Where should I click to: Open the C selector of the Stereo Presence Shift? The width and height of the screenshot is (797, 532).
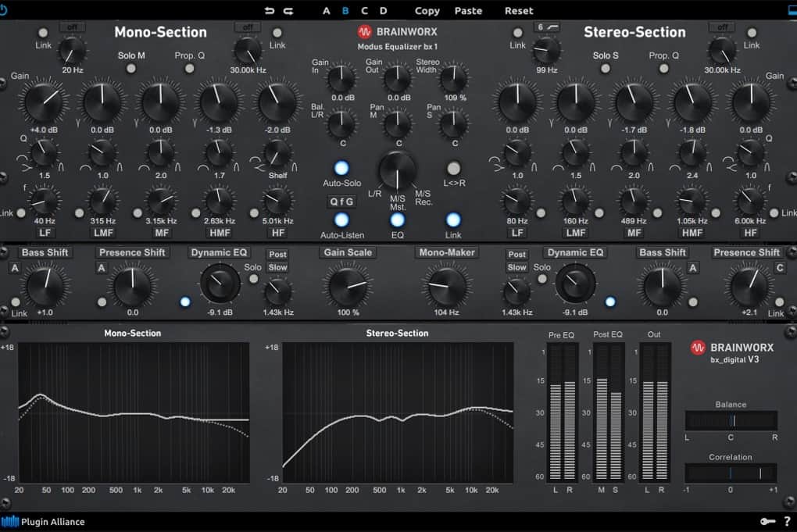(x=780, y=268)
